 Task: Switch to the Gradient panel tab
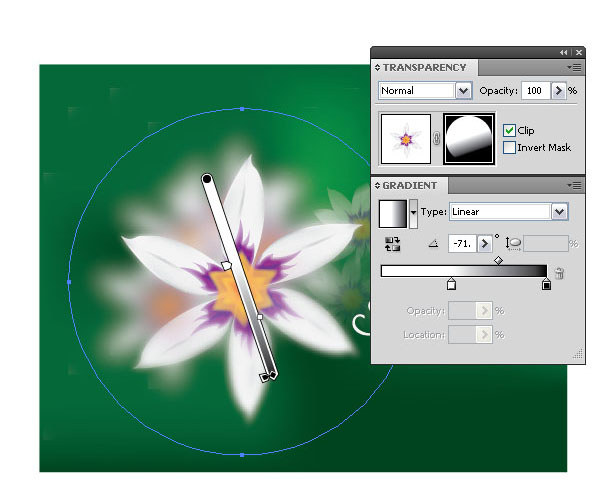tap(410, 186)
